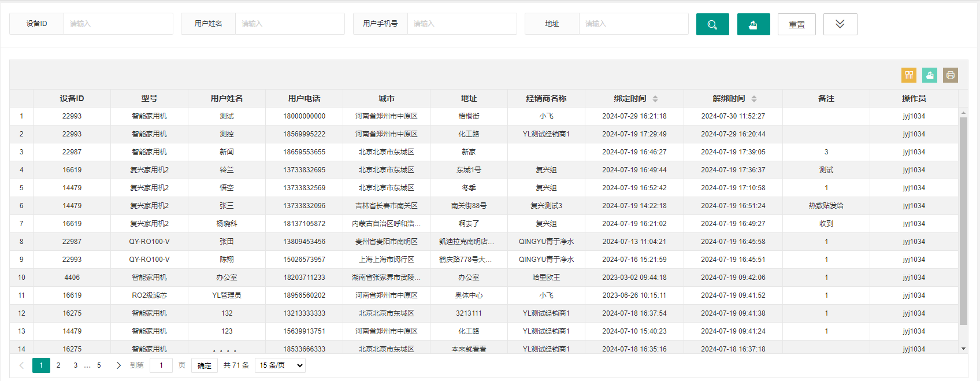Click model RO2级滤芯 cell
This screenshot has width=980, height=381.
tap(149, 295)
